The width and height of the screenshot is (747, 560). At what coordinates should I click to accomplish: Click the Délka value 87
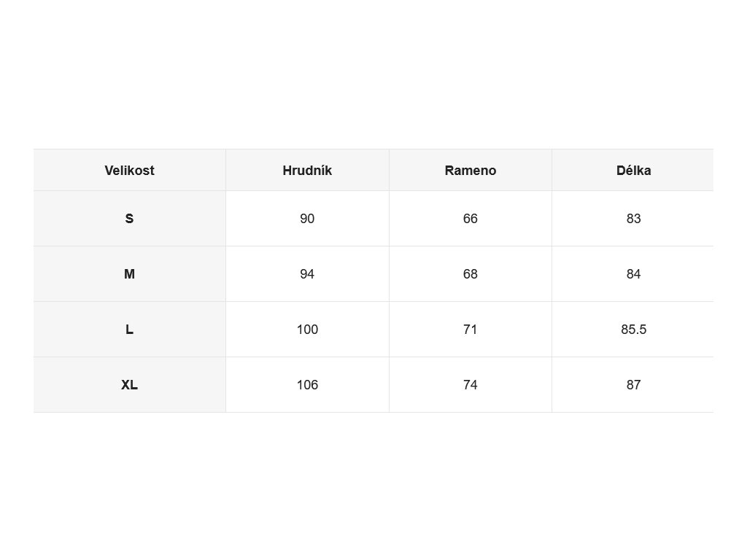[x=634, y=385]
